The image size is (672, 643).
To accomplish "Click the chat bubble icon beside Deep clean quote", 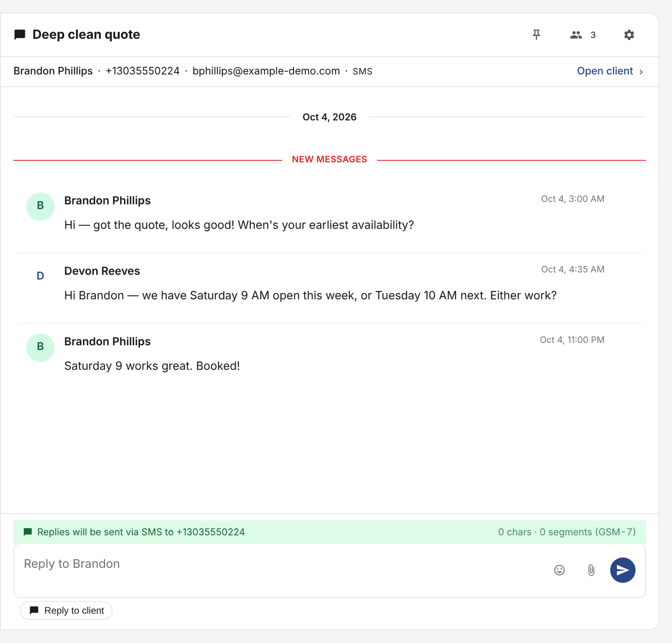I will click(20, 34).
